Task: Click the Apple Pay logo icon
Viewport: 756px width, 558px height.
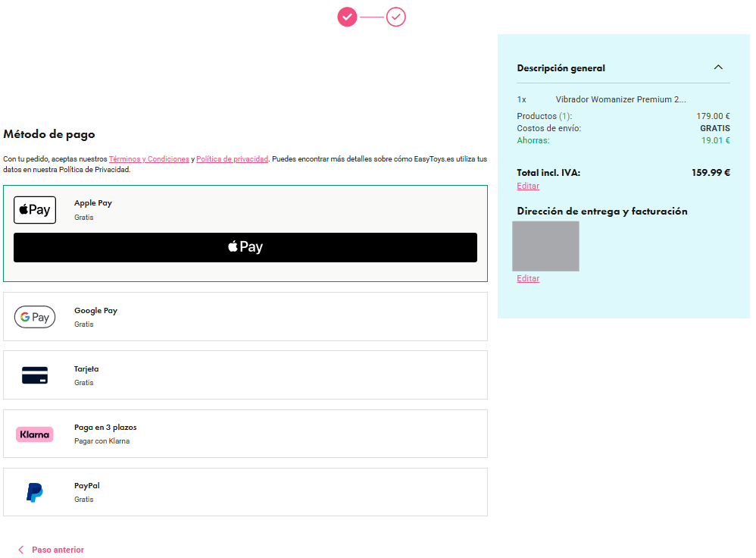Action: tap(35, 210)
